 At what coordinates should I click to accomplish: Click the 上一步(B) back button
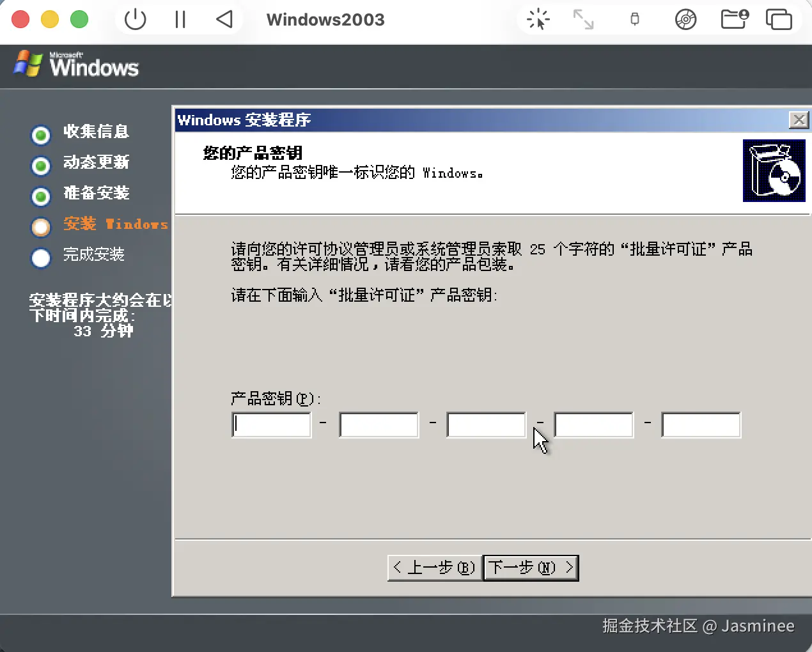[x=435, y=568]
